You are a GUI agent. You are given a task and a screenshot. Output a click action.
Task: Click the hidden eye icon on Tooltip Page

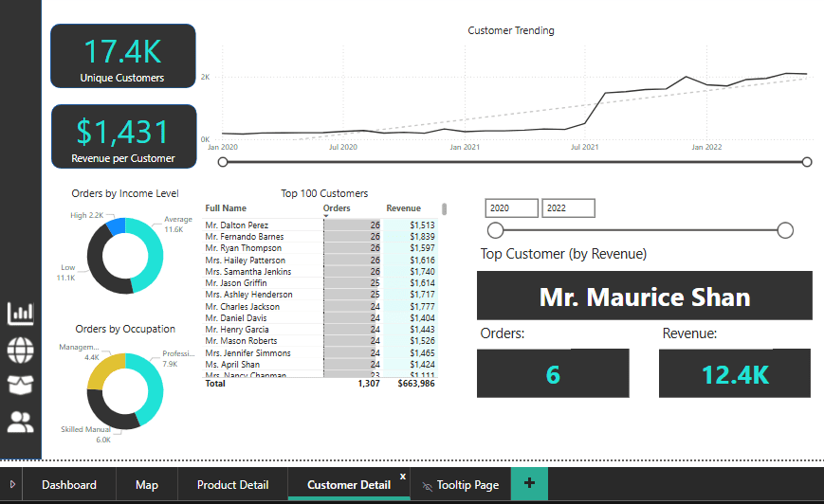[428, 486]
